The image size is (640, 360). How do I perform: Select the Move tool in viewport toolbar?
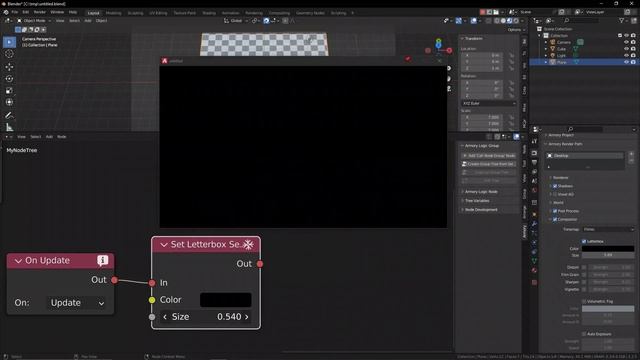tap(9, 67)
